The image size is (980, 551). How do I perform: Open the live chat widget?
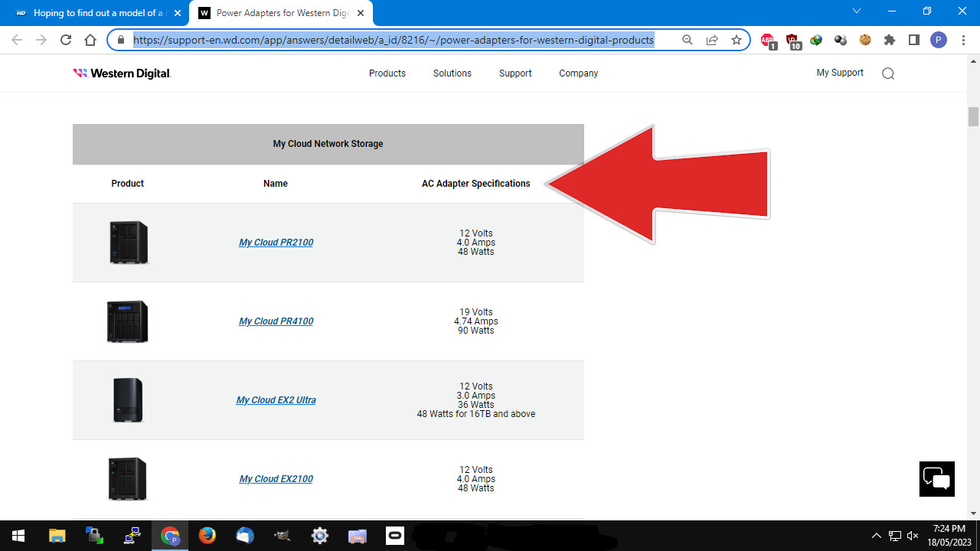click(937, 479)
